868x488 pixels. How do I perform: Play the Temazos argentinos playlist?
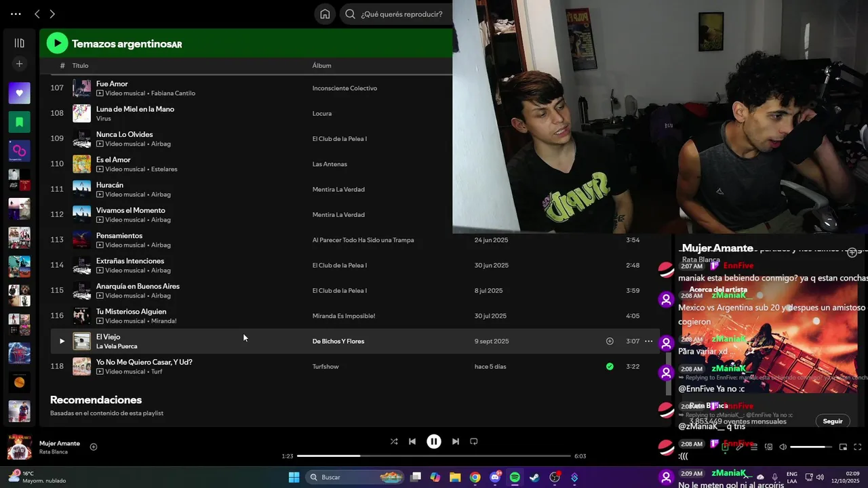coord(57,43)
